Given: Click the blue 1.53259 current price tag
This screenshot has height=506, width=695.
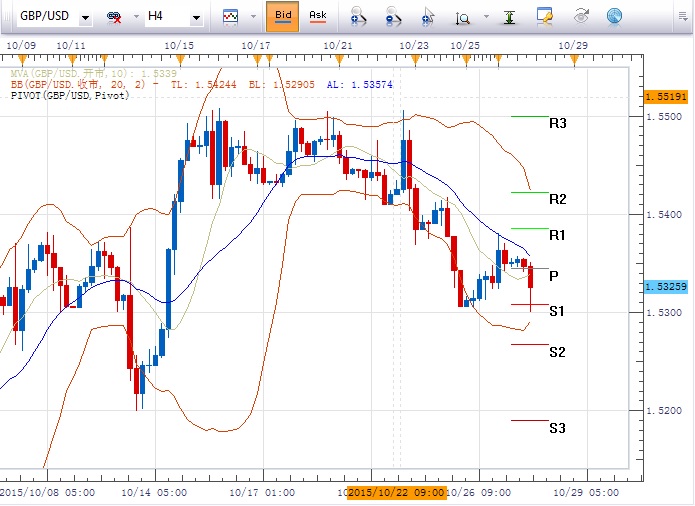Looking at the screenshot, I should pos(665,287).
